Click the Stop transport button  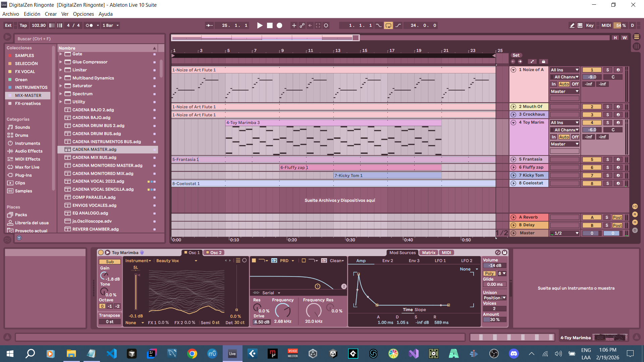[270, 25]
